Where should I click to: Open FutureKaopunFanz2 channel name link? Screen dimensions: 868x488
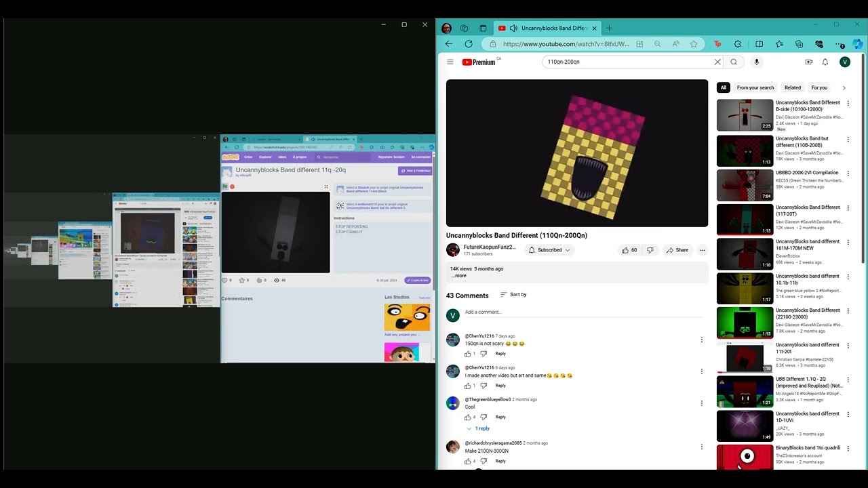pos(490,247)
